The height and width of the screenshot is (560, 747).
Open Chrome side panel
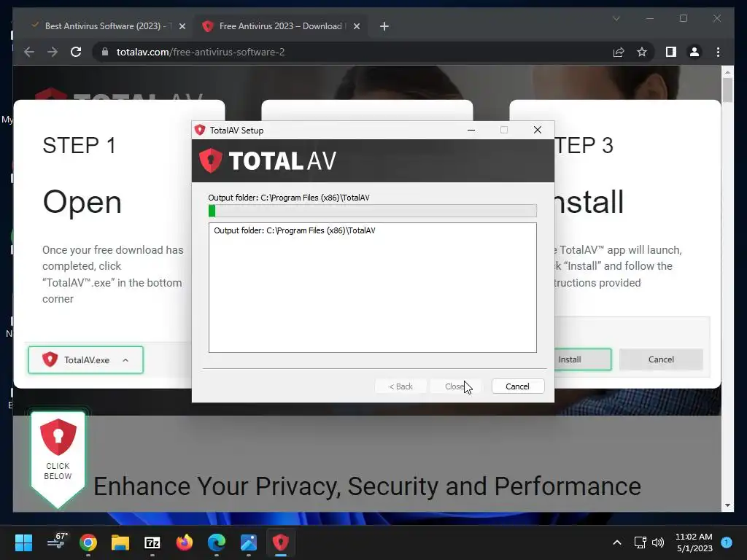[671, 52]
